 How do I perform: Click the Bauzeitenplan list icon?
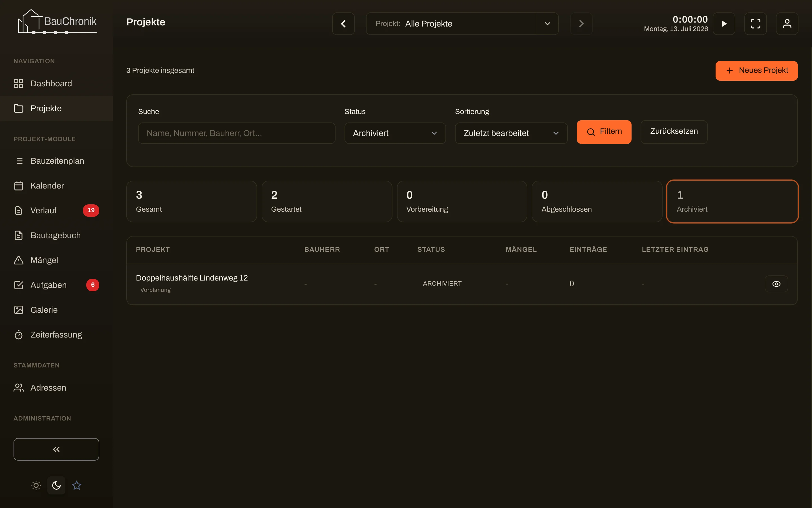(x=19, y=161)
